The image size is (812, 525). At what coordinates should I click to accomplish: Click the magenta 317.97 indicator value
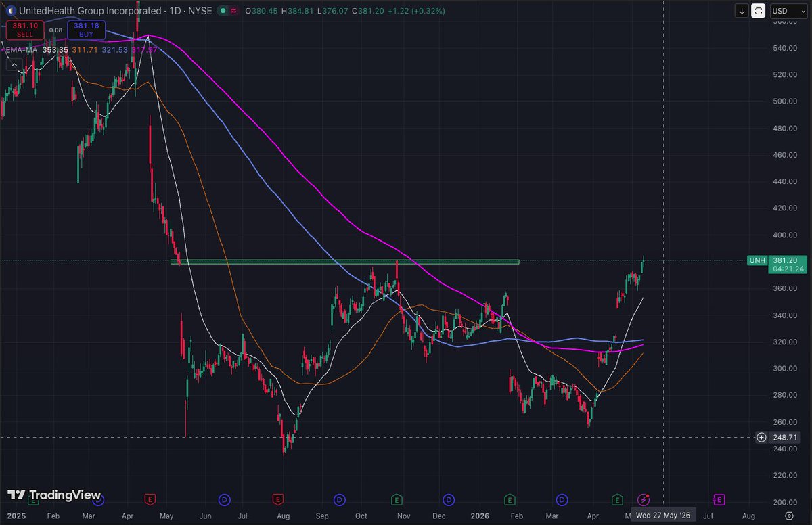144,49
